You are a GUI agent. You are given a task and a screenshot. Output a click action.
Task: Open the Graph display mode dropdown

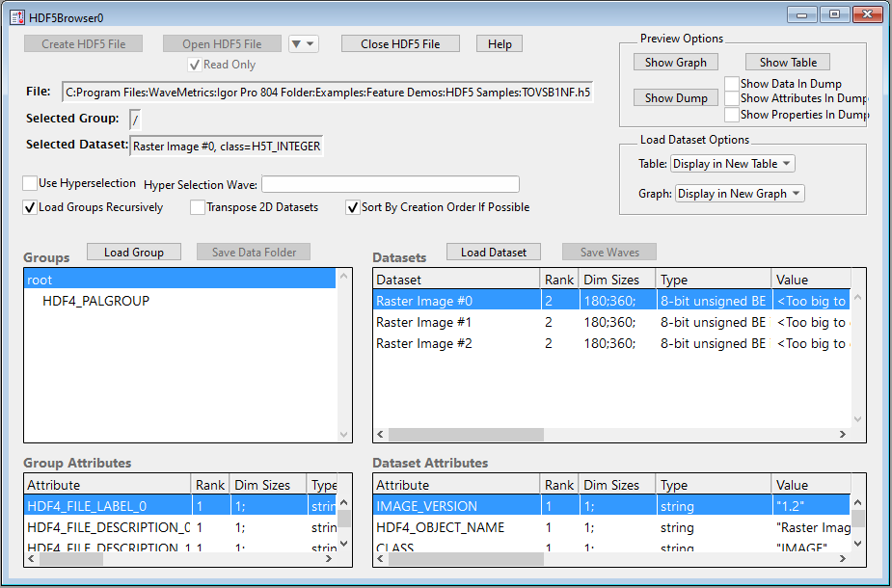pyautogui.click(x=740, y=194)
